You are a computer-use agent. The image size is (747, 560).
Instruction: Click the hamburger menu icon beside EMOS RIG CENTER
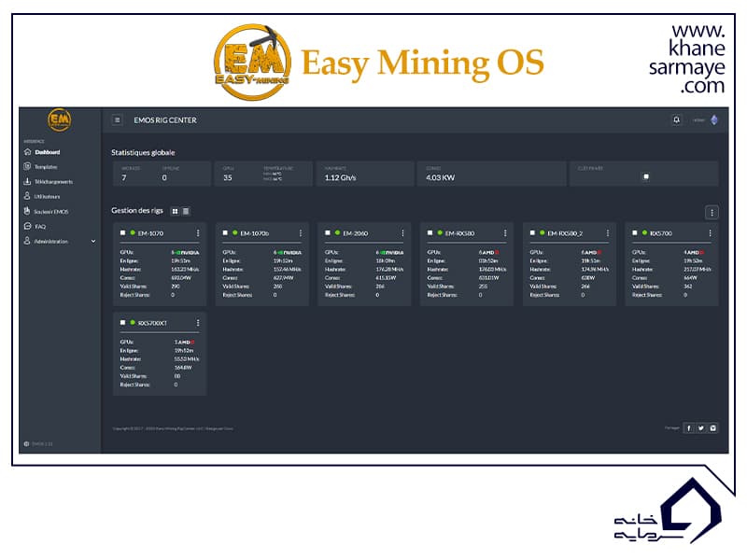118,120
